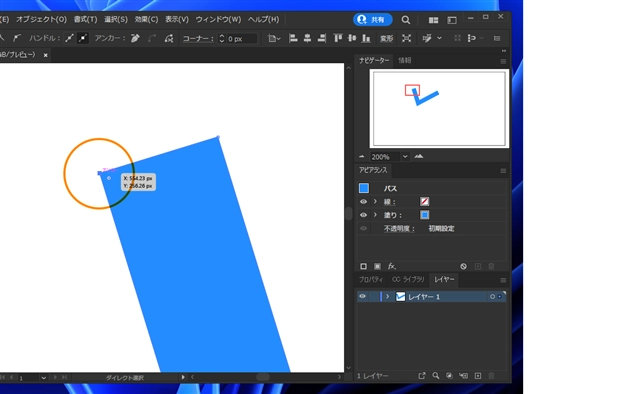This screenshot has height=394, width=640.
Task: Open the 塗り blue fill color swatch
Action: click(x=424, y=215)
